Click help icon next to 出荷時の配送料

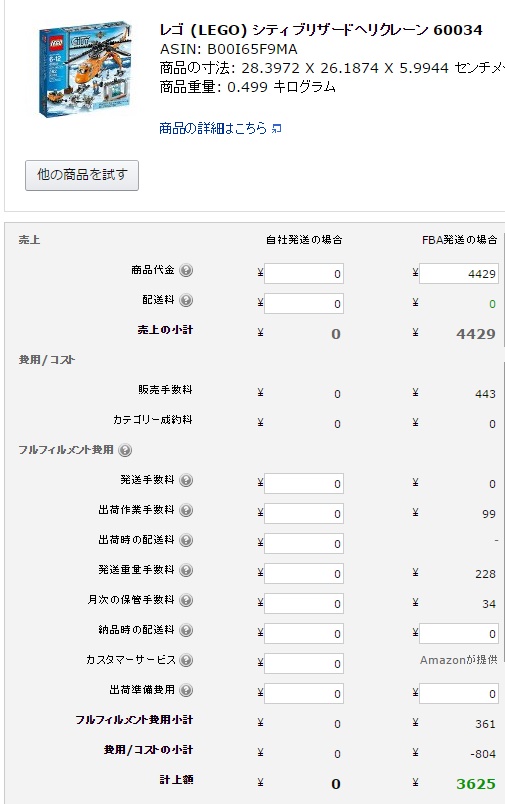[x=186, y=540]
